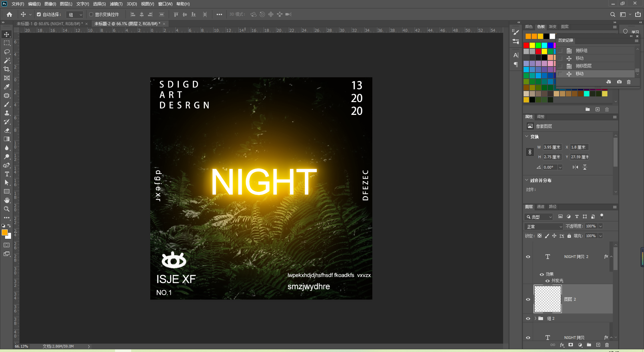The height and width of the screenshot is (352, 644).
Task: Click the foreground color swatch in the toolbox
Action: [5, 232]
